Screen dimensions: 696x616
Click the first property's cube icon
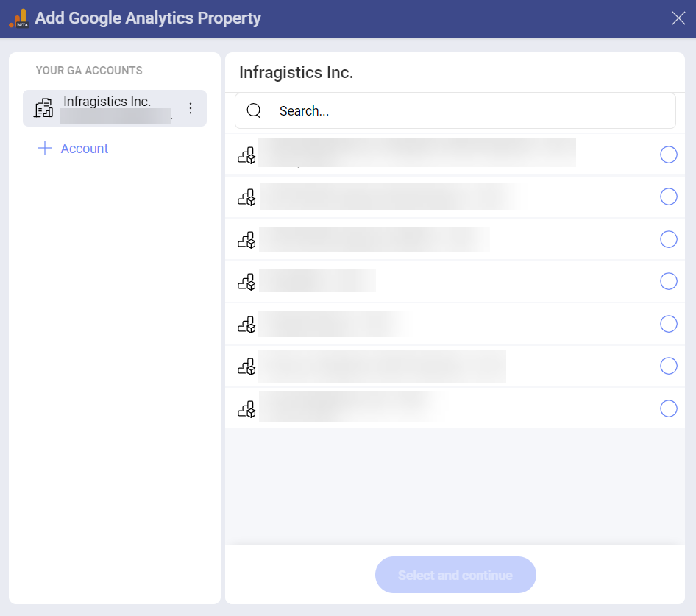tap(246, 155)
